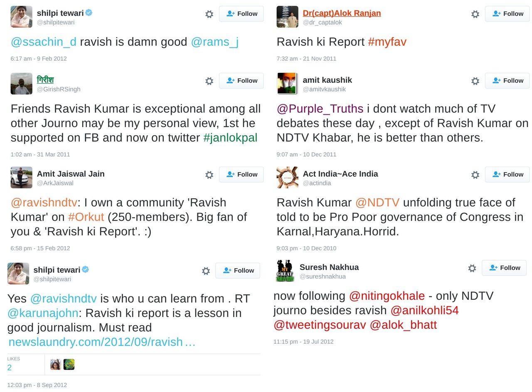Open gear dropdown on ravish is damn good tweet
Viewport: 532px width, 392px height.
pyautogui.click(x=209, y=14)
